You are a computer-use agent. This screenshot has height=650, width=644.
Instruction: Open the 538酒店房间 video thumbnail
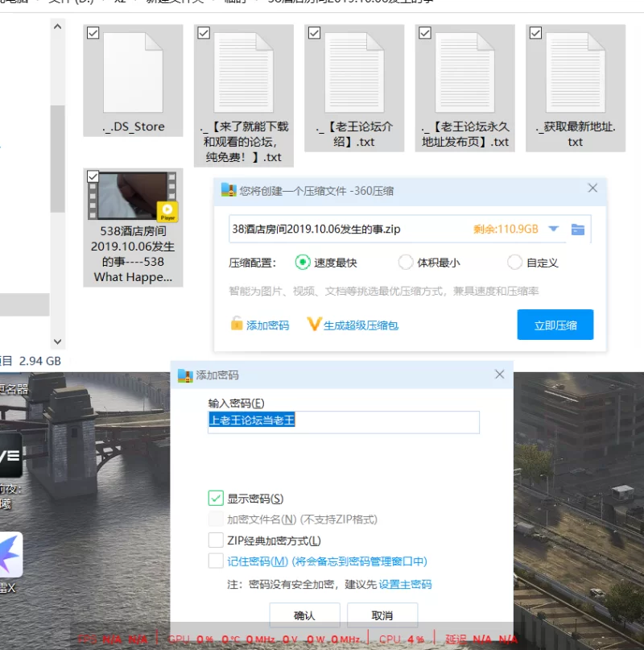133,196
